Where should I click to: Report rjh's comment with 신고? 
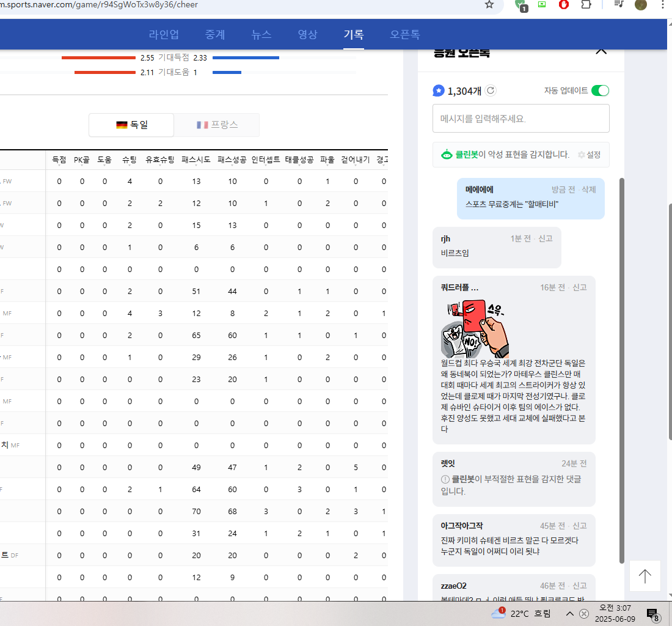[545, 238]
